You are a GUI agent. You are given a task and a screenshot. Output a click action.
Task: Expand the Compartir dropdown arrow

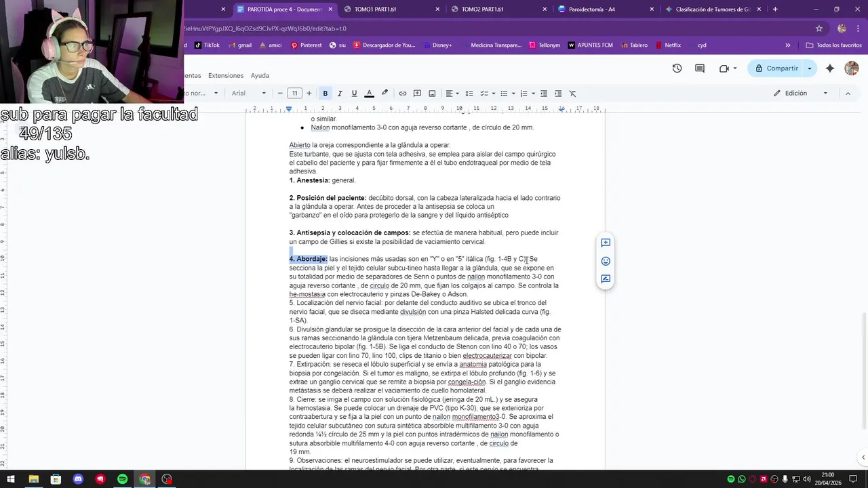click(809, 68)
